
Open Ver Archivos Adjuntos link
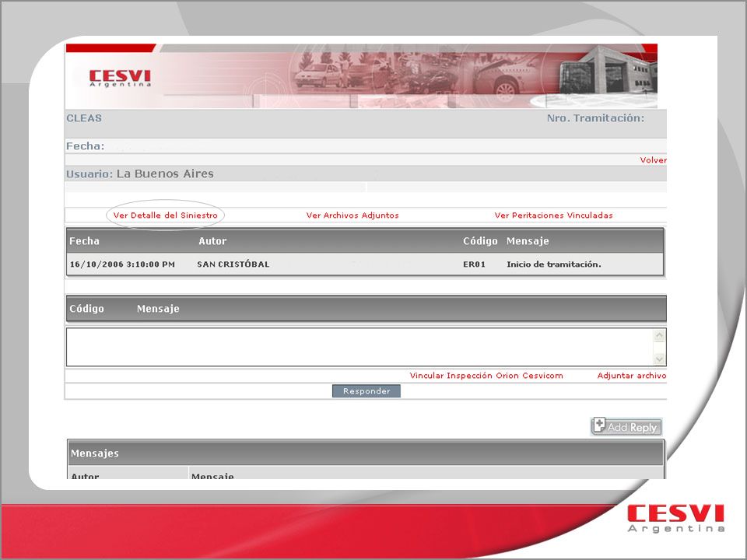coord(352,215)
